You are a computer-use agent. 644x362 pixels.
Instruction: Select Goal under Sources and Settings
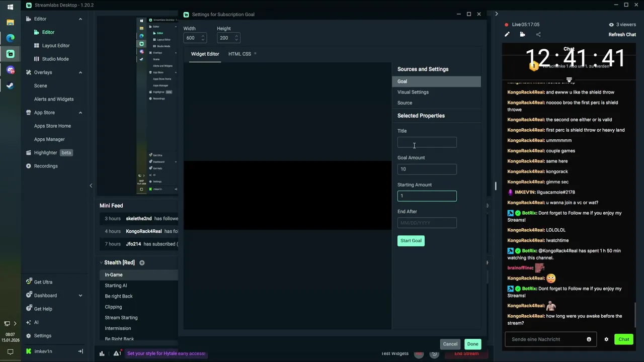click(436, 81)
